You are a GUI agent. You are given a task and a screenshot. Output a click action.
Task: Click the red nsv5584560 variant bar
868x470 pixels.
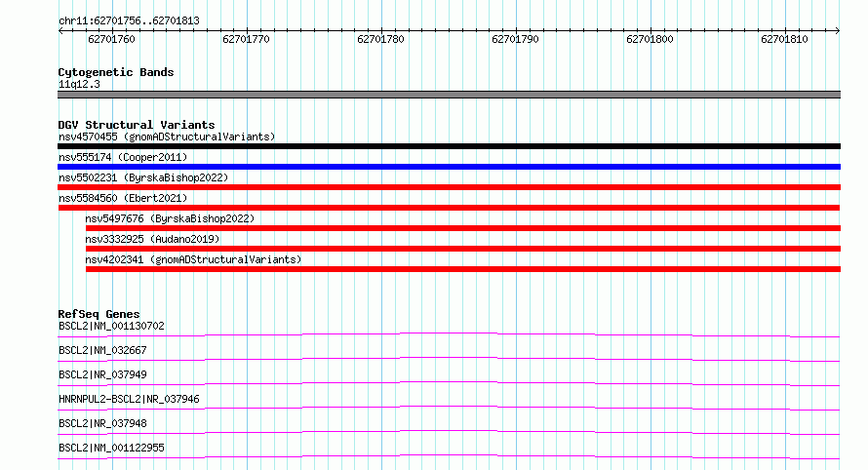[x=449, y=208]
